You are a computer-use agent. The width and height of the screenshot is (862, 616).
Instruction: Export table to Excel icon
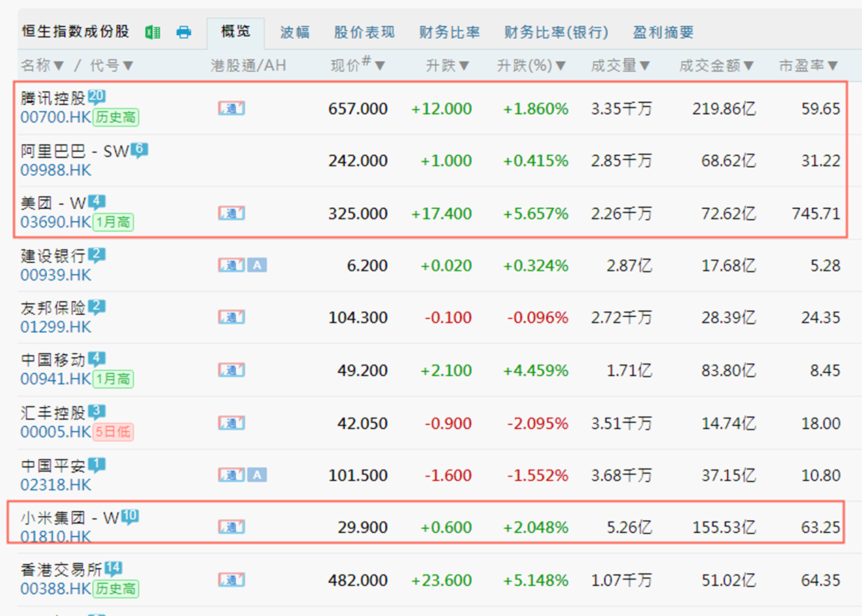[153, 32]
